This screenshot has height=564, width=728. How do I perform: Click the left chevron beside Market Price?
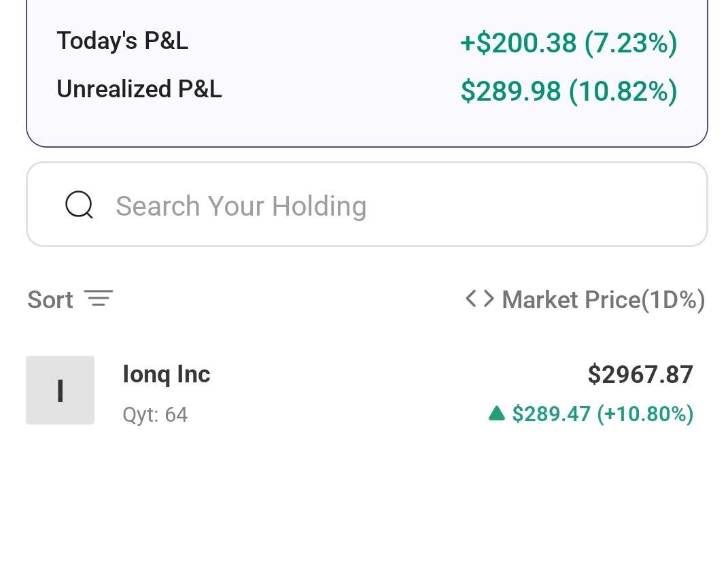tap(471, 298)
